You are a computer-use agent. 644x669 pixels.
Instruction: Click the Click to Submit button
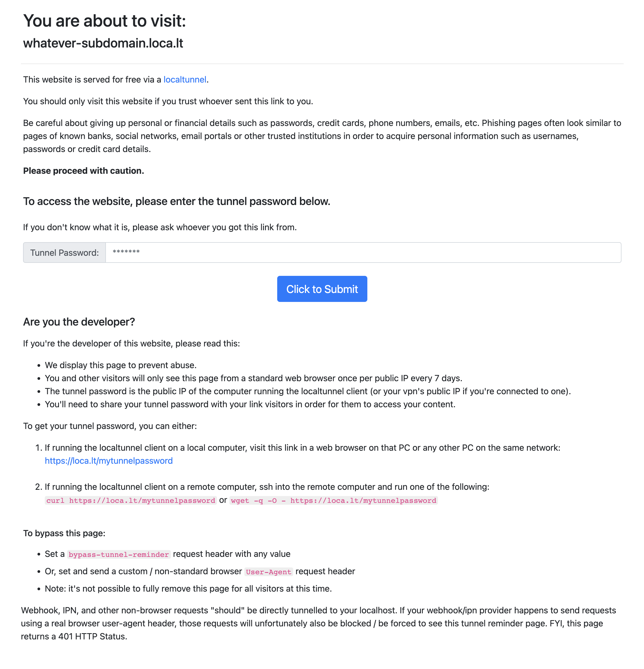[322, 289]
